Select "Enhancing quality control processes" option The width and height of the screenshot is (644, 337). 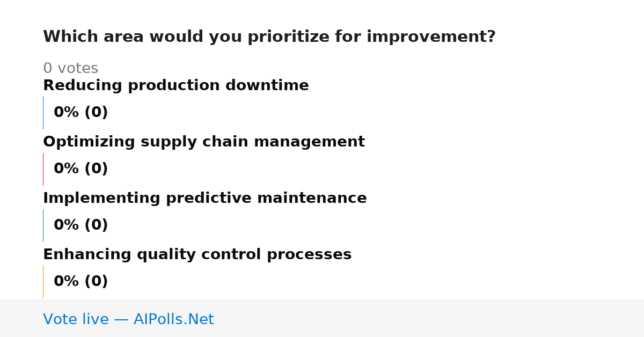(197, 254)
